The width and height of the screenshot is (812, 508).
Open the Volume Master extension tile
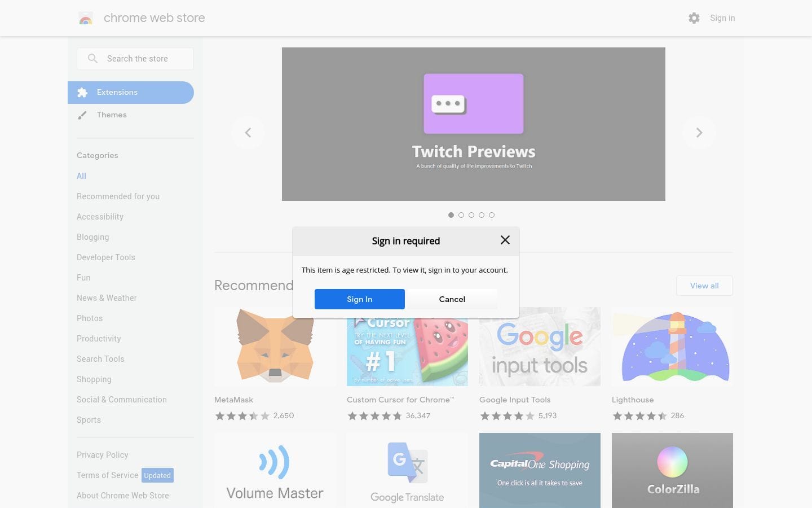(x=275, y=470)
